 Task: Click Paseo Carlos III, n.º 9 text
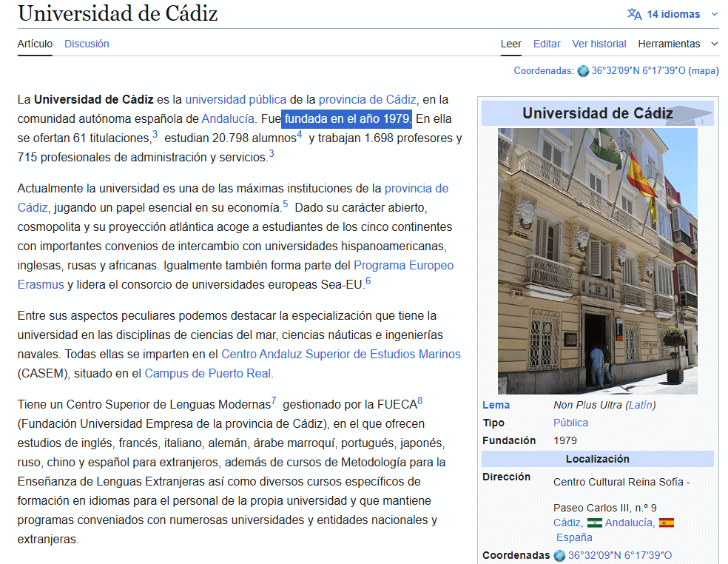click(x=605, y=508)
